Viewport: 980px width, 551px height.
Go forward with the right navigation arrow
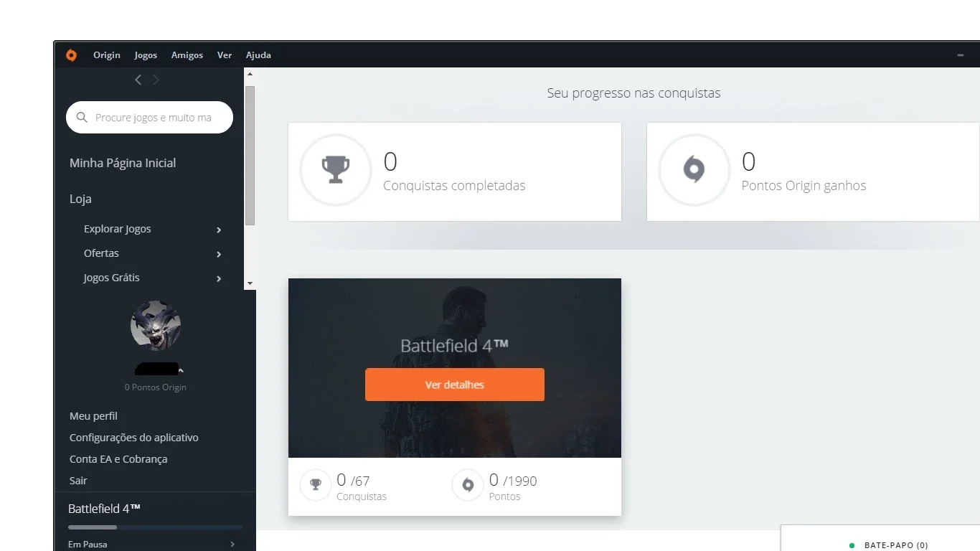click(156, 80)
